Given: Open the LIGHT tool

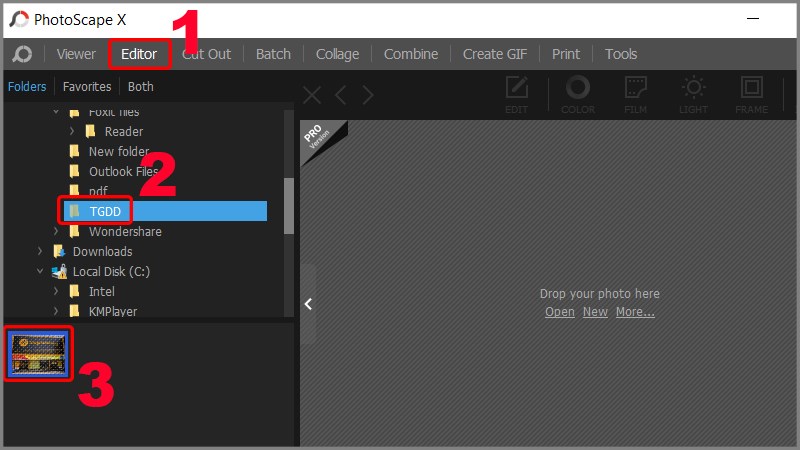Looking at the screenshot, I should click(693, 94).
